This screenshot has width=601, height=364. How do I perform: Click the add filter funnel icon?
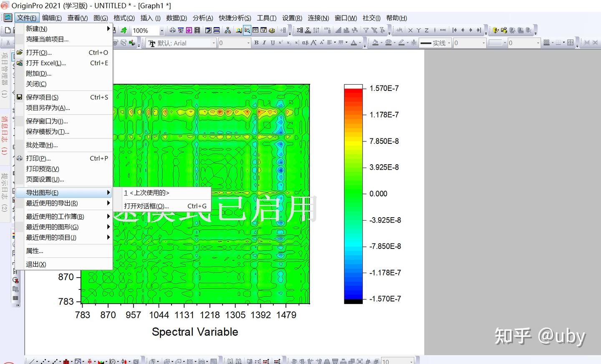pyautogui.click(x=366, y=30)
